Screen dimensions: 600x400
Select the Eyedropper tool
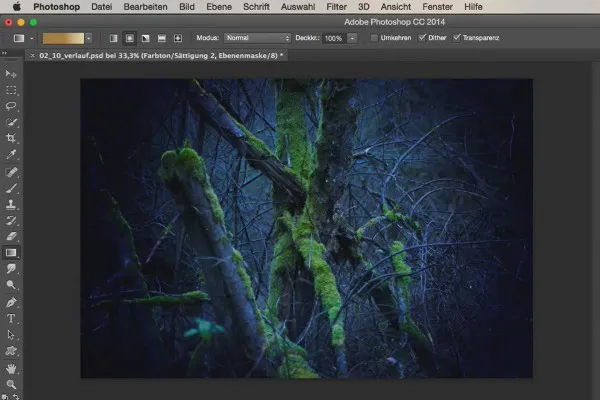click(x=11, y=154)
